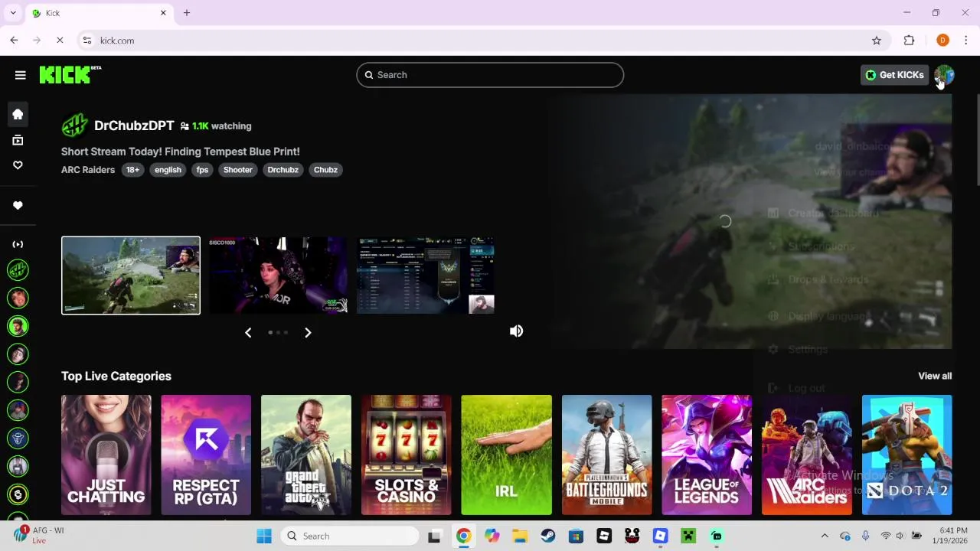Open Respect RP (GTA) category card

click(x=206, y=455)
